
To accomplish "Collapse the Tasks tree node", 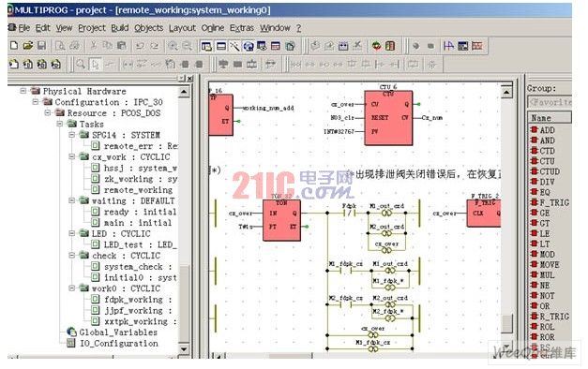I will coord(60,124).
